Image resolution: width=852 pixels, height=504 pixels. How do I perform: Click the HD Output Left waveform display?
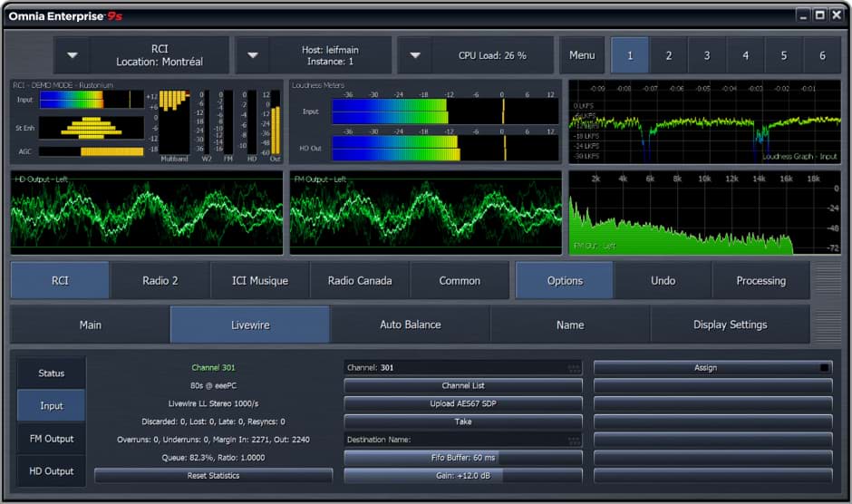pos(146,213)
